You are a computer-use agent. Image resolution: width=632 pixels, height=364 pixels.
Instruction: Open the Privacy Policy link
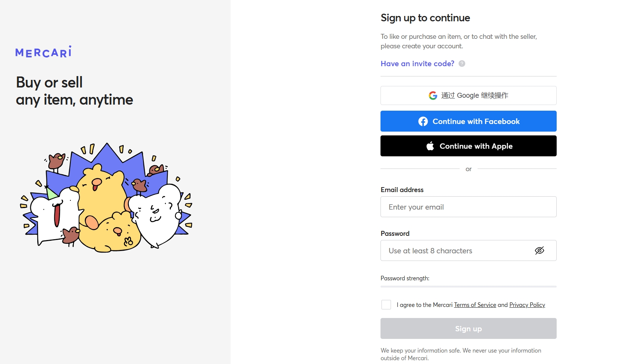click(x=527, y=305)
